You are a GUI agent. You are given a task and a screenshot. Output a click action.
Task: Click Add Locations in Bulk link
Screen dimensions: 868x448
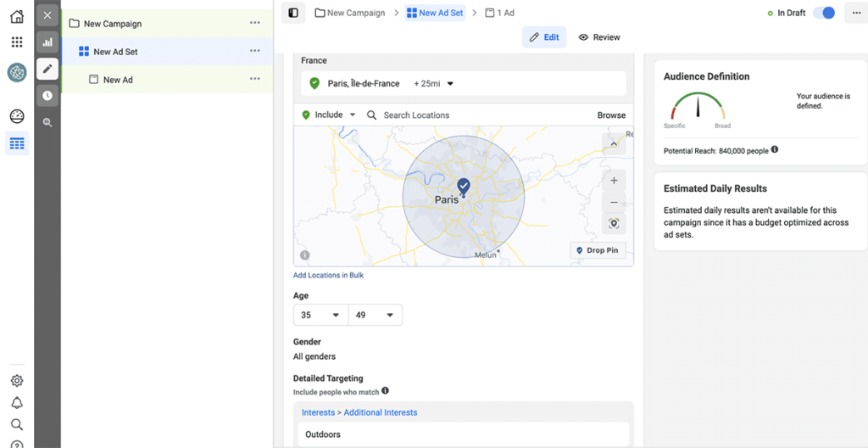coord(328,275)
